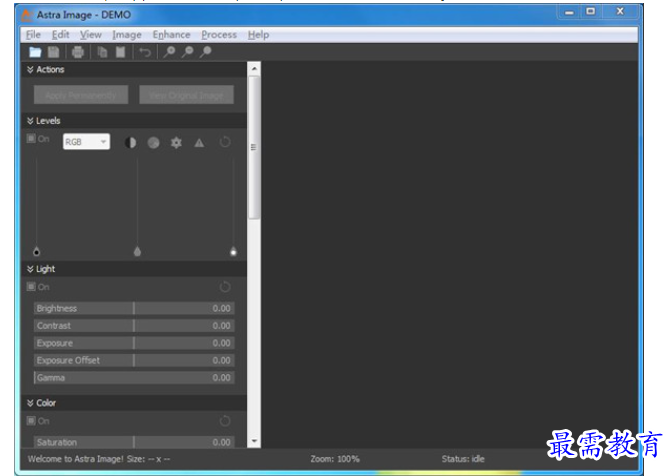Collapse the Light panel section

point(30,269)
